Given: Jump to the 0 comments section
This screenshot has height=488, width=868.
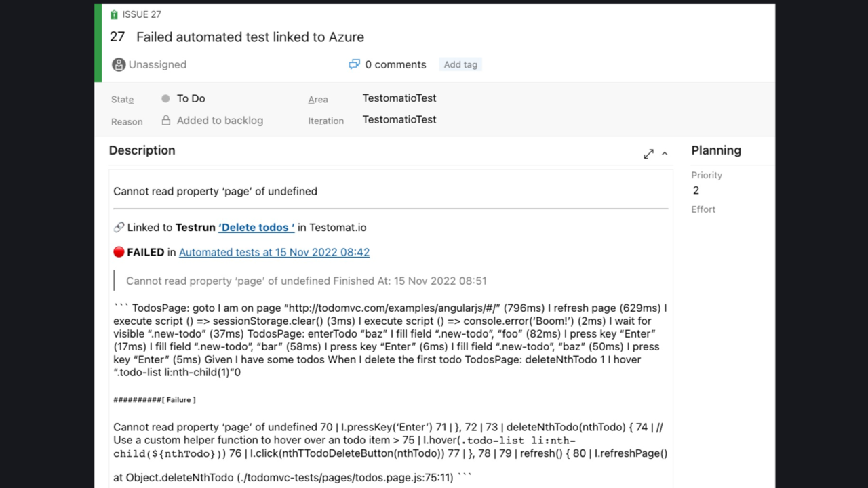Looking at the screenshot, I should [x=395, y=64].
